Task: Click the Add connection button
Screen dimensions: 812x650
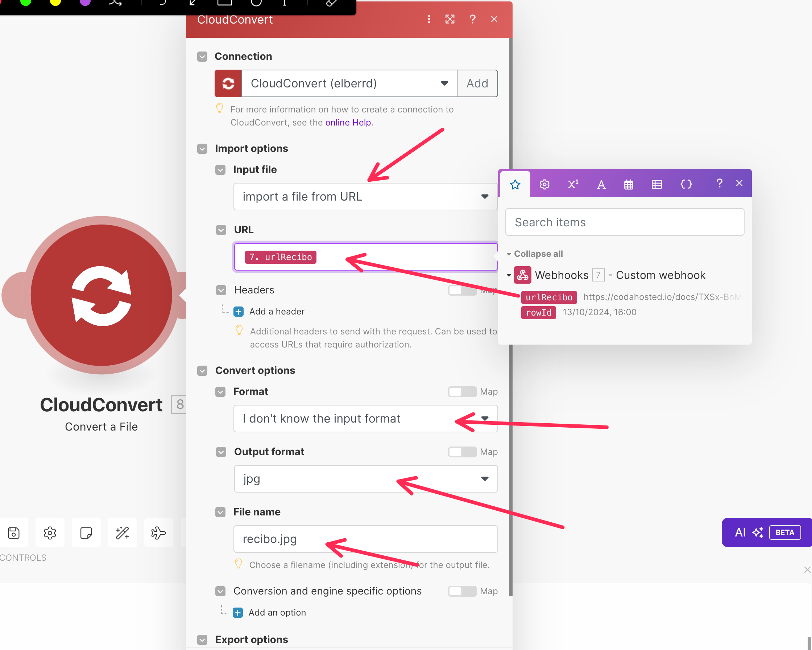Action: click(477, 83)
